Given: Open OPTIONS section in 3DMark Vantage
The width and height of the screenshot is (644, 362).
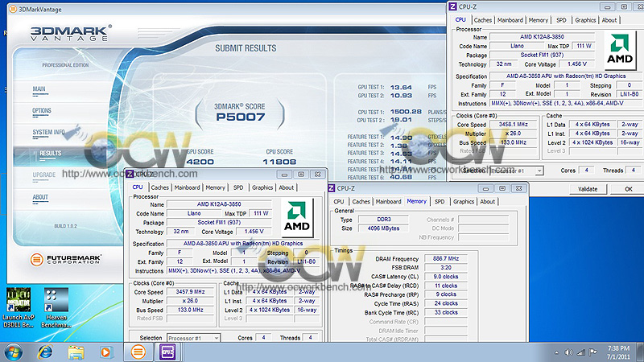Looking at the screenshot, I should 42,111.
